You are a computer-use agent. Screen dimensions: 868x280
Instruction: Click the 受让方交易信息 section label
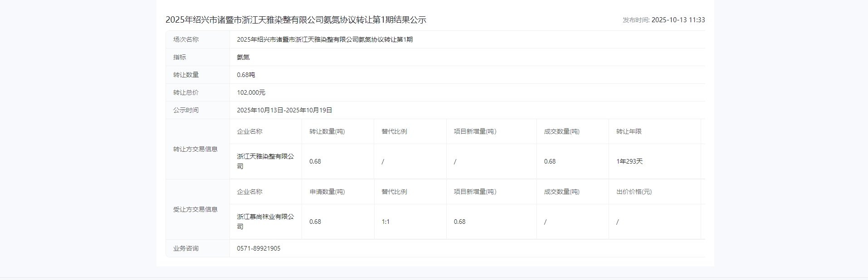(x=195, y=209)
